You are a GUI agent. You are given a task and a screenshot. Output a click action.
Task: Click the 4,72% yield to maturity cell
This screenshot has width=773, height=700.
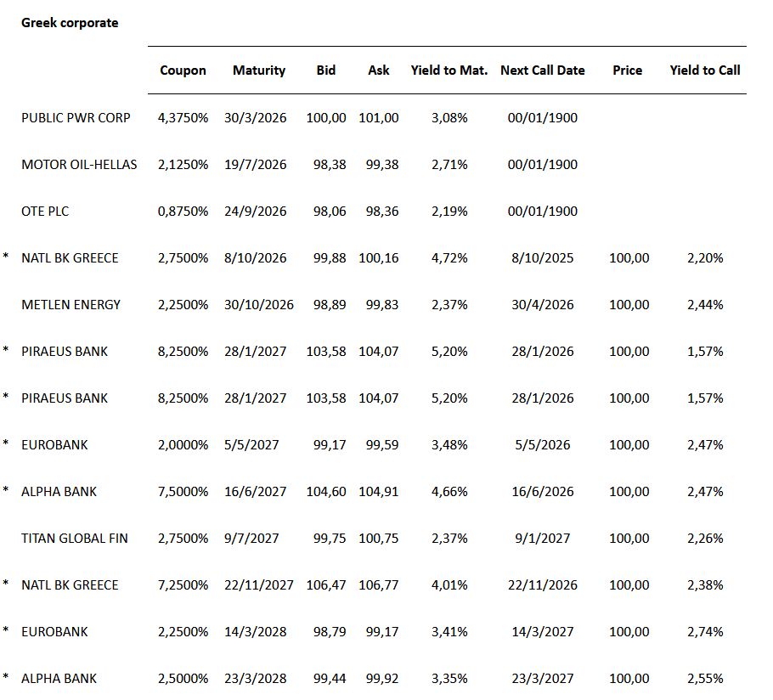click(x=449, y=258)
